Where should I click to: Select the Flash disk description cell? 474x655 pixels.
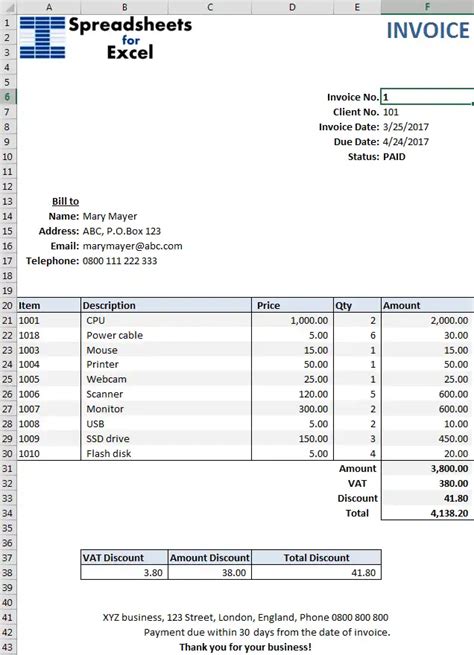(x=166, y=454)
